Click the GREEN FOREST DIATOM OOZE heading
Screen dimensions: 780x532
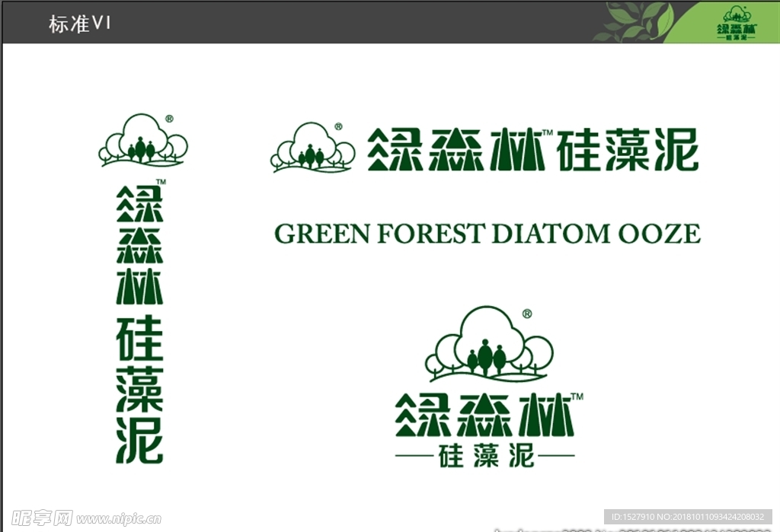point(488,234)
